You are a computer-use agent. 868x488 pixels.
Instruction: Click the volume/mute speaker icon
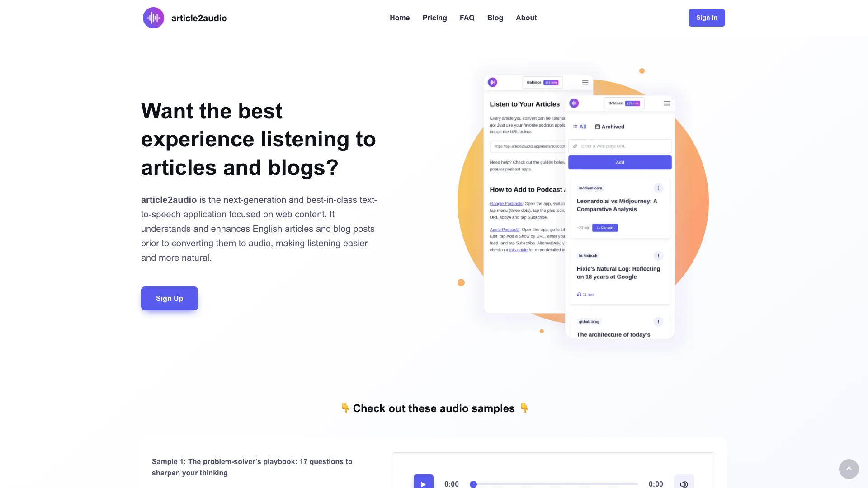684,484
